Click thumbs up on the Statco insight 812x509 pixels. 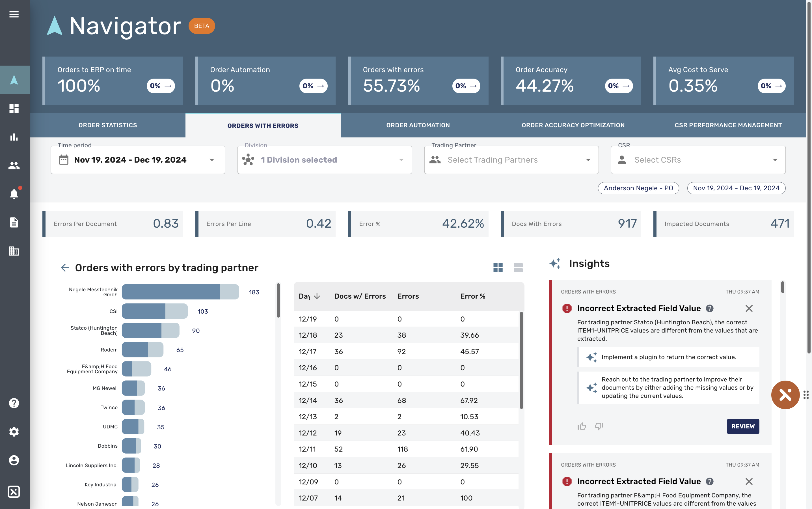click(582, 426)
